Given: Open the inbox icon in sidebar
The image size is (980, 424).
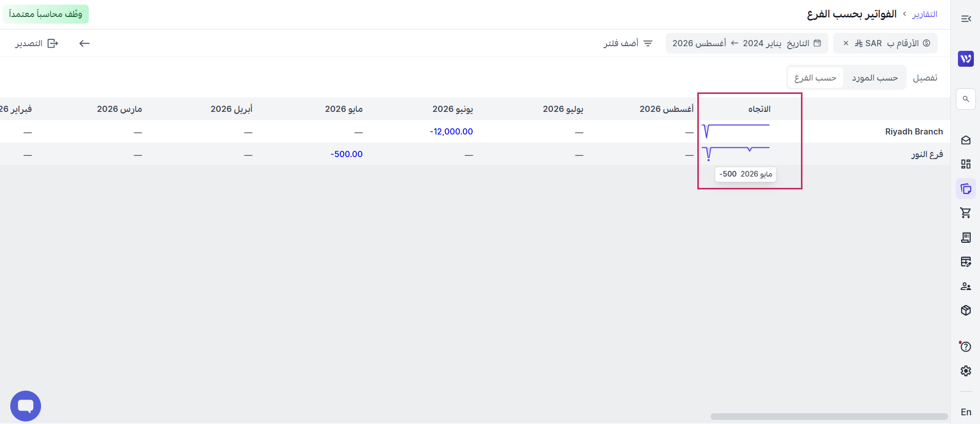Looking at the screenshot, I should click(966, 140).
